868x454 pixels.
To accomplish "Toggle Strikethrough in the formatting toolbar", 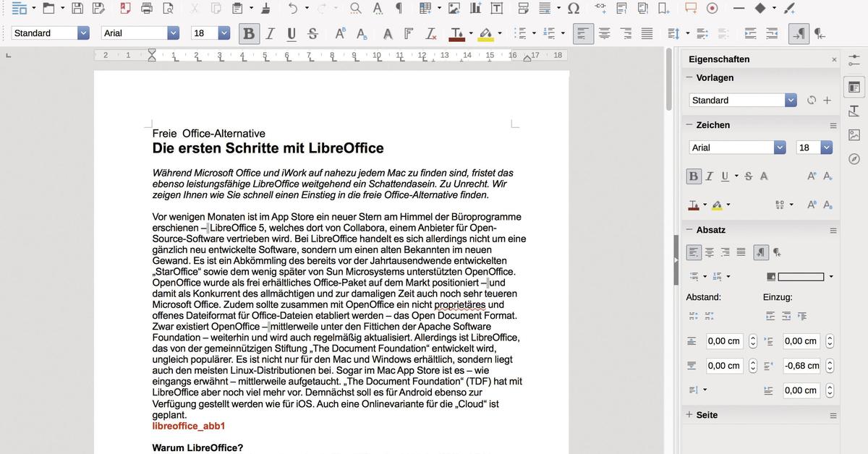I will click(x=312, y=33).
